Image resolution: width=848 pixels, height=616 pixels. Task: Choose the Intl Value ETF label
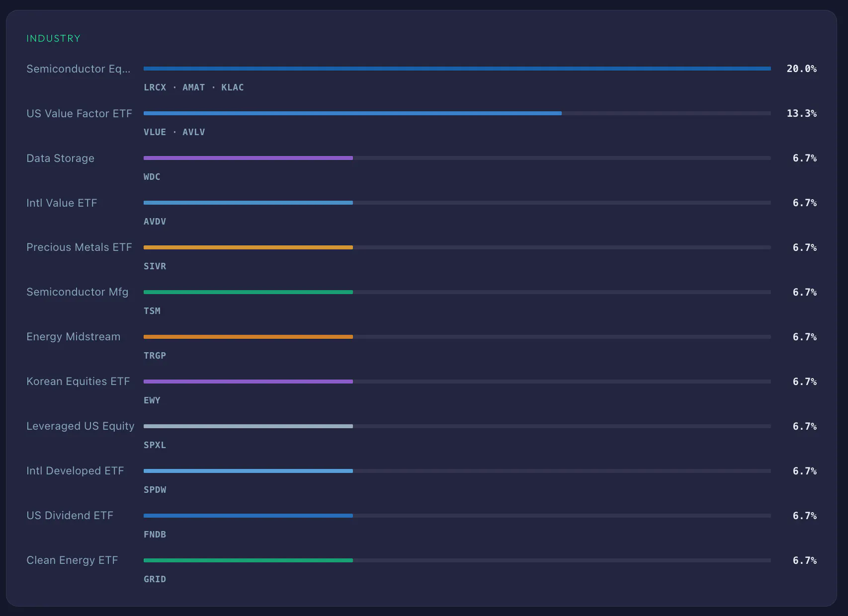click(62, 203)
